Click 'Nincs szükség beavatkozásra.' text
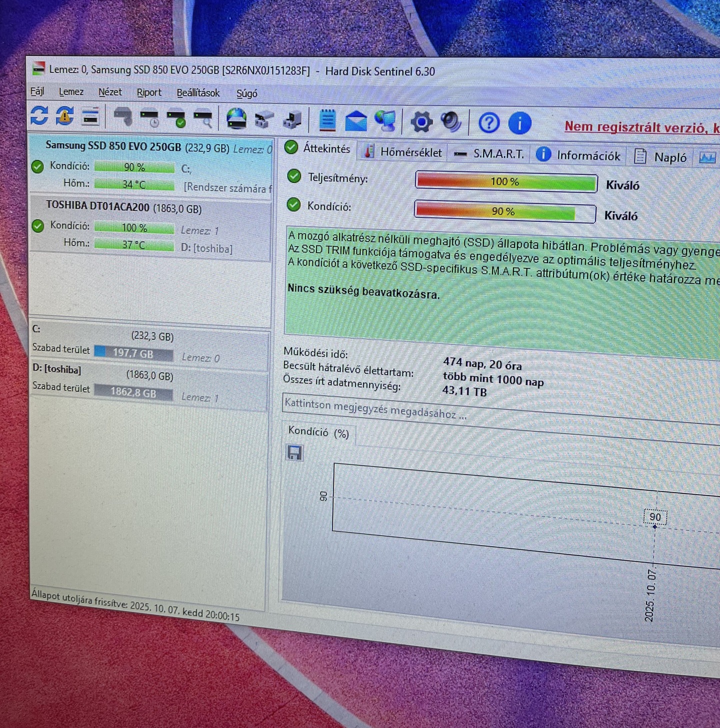720x728 pixels. coord(363,291)
